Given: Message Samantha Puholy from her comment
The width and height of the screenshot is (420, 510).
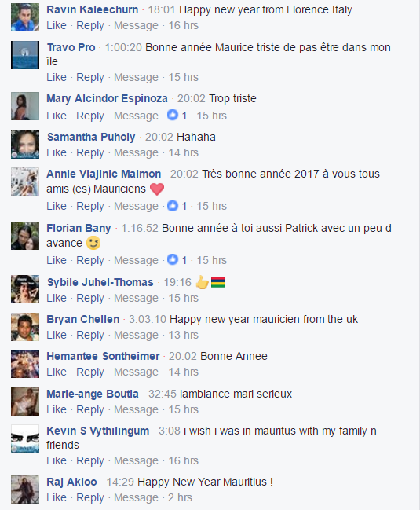Looking at the screenshot, I should [x=136, y=152].
